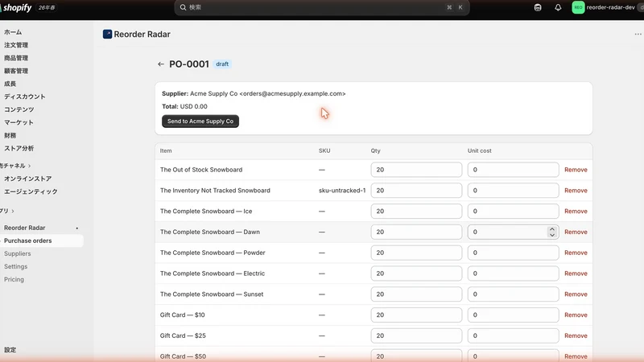Image resolution: width=644 pixels, height=362 pixels.
Task: Edit Qty for Complete Snowboard — Dawn
Action: 416,232
